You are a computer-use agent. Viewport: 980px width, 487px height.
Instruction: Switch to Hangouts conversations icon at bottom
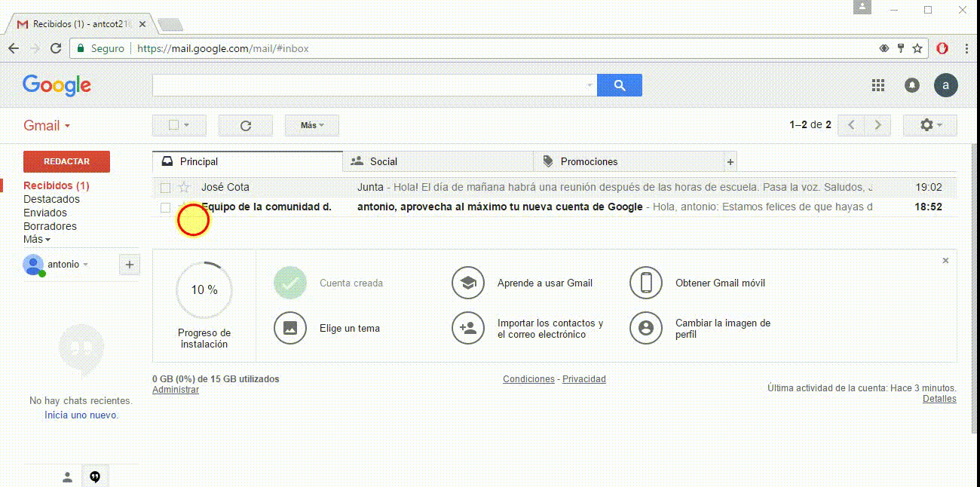(x=95, y=476)
